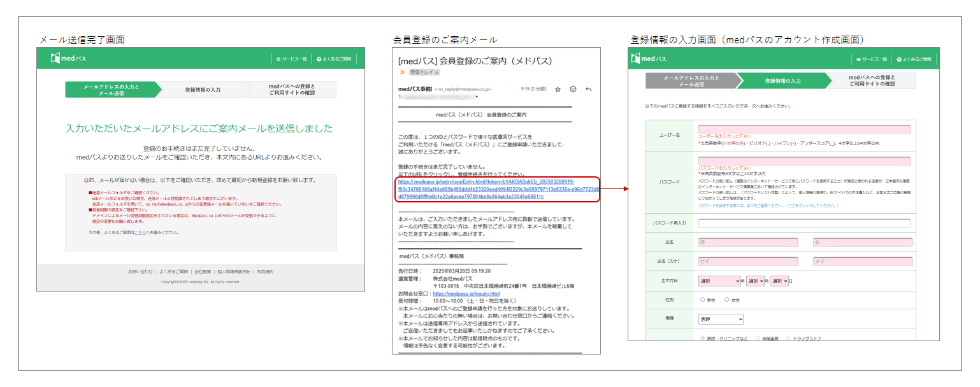Open the birth day dropdown
The image size is (980, 387).
(779, 281)
